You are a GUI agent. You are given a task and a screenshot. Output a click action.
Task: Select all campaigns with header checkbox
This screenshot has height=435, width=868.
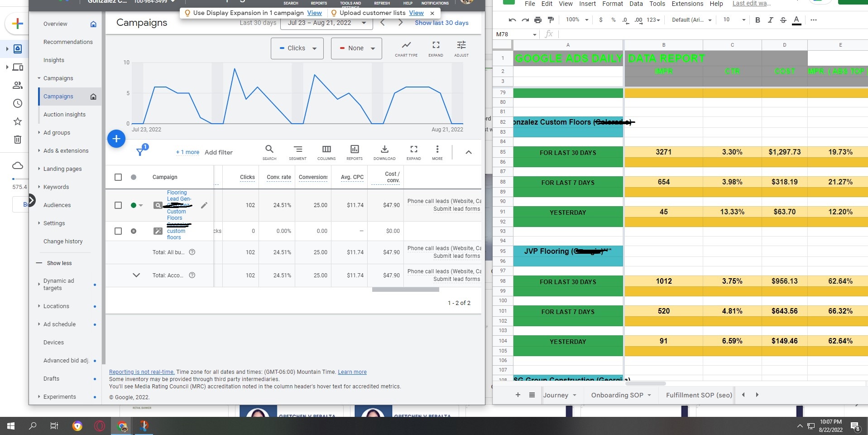tap(118, 177)
